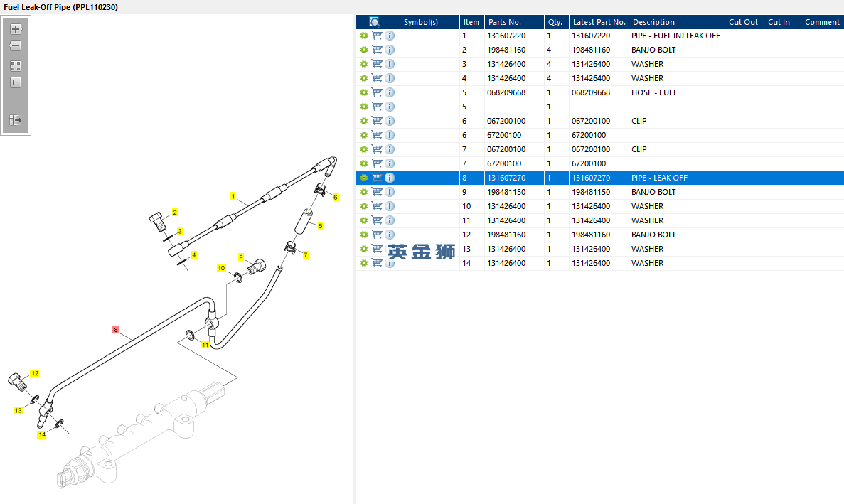Add item 11 WASHER to cart
Screen dimensions: 844x504
(x=377, y=220)
